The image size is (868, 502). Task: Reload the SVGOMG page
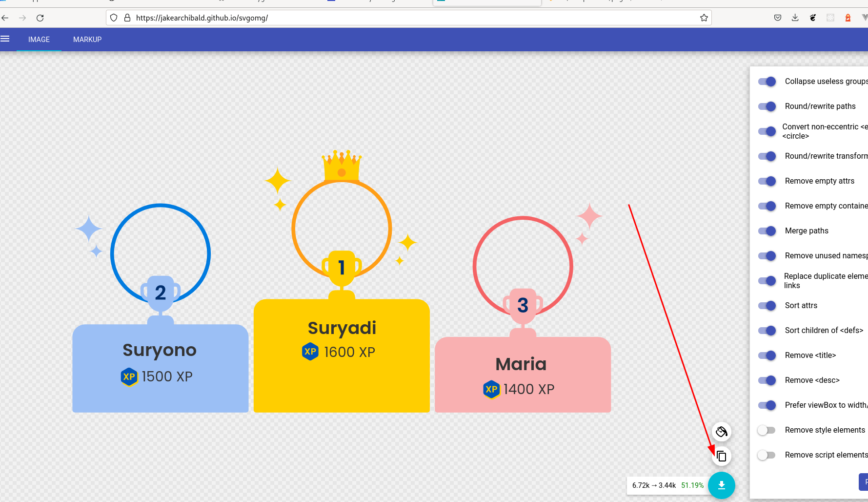40,18
